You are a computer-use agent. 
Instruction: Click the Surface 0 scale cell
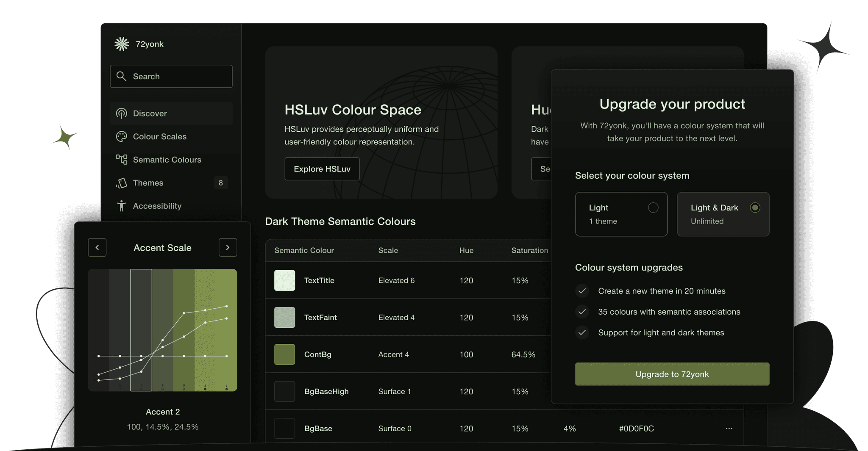pyautogui.click(x=395, y=429)
